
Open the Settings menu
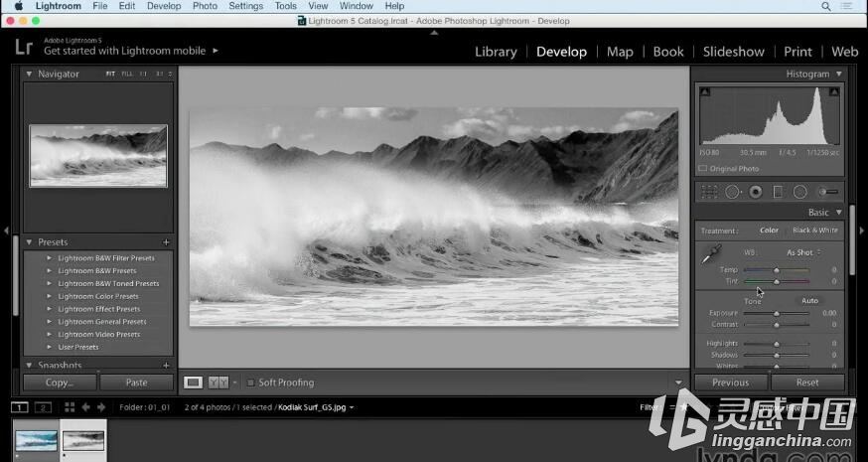click(245, 6)
